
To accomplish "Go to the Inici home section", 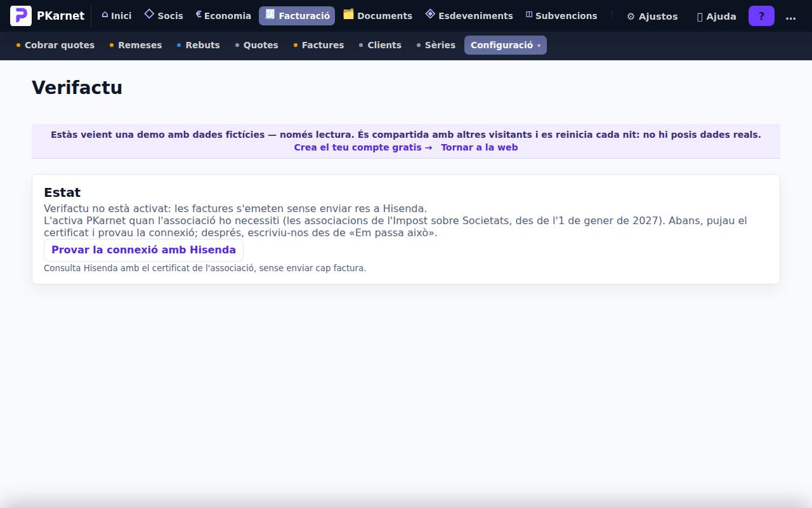I will (116, 16).
